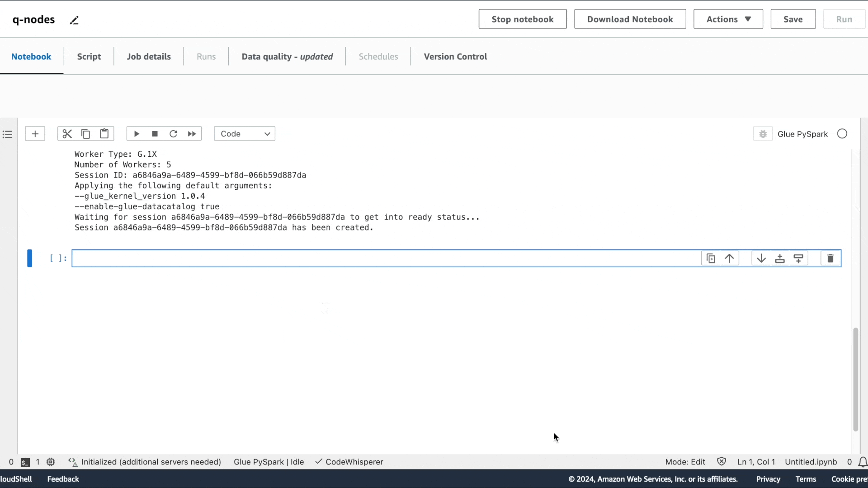
Task: Open the table of contents sidebar
Action: [7, 134]
